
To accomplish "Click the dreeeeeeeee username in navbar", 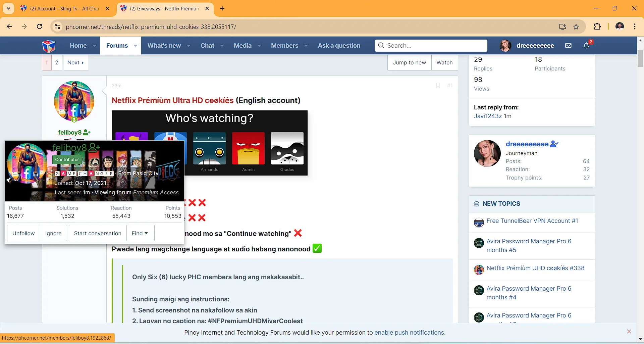I will click(535, 46).
